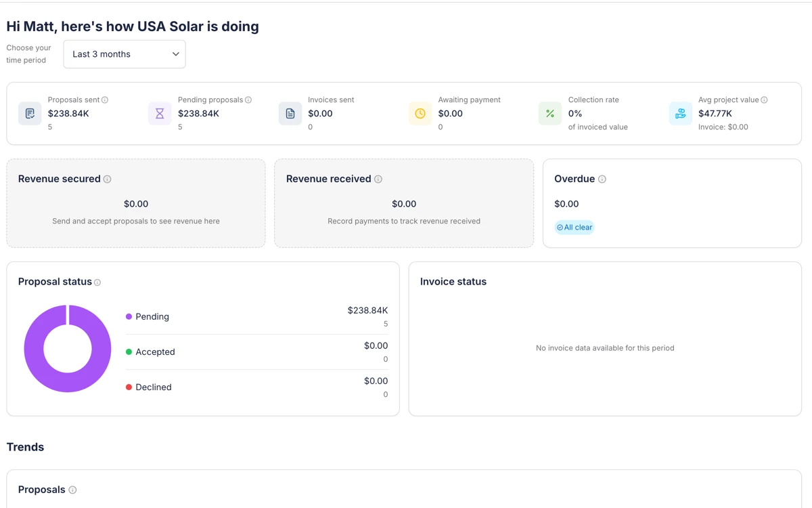Click 'Send and accept proposals to see revenue here'
The height and width of the screenshot is (508, 812).
point(136,221)
